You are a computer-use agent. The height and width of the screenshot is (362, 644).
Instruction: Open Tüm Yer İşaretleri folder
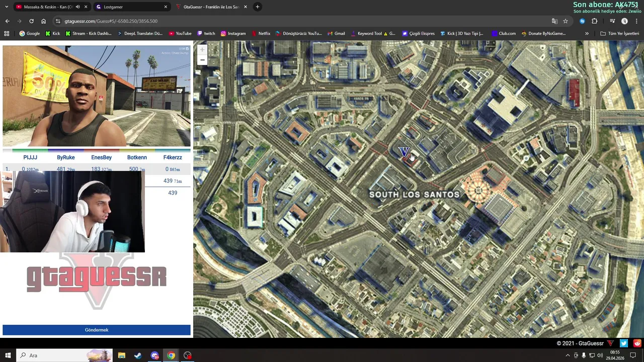[x=620, y=34]
